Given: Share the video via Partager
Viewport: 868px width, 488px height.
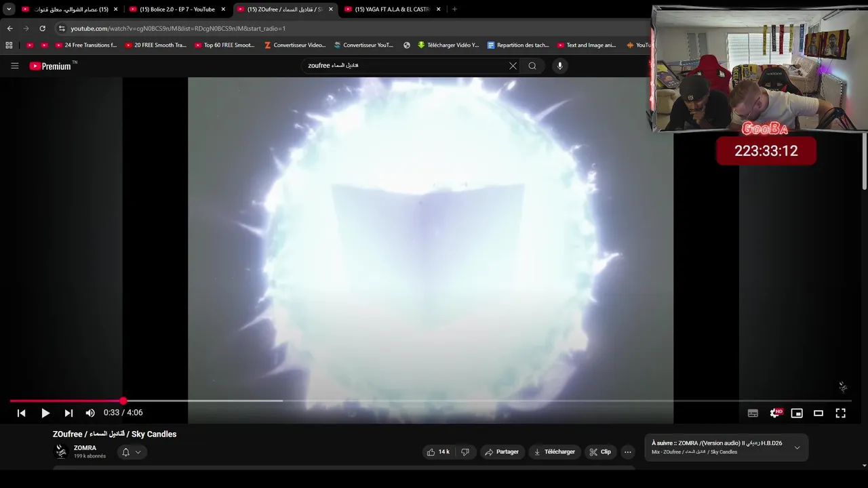Looking at the screenshot, I should 502,452.
